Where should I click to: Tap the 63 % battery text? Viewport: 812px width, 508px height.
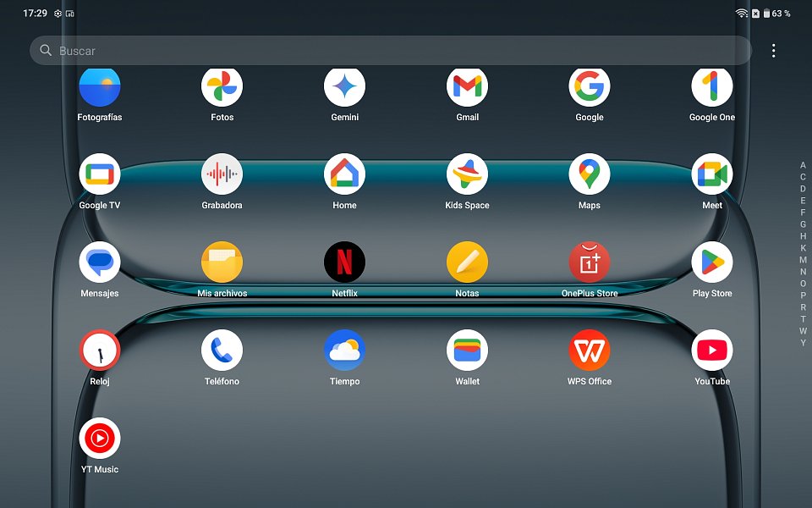tap(781, 14)
